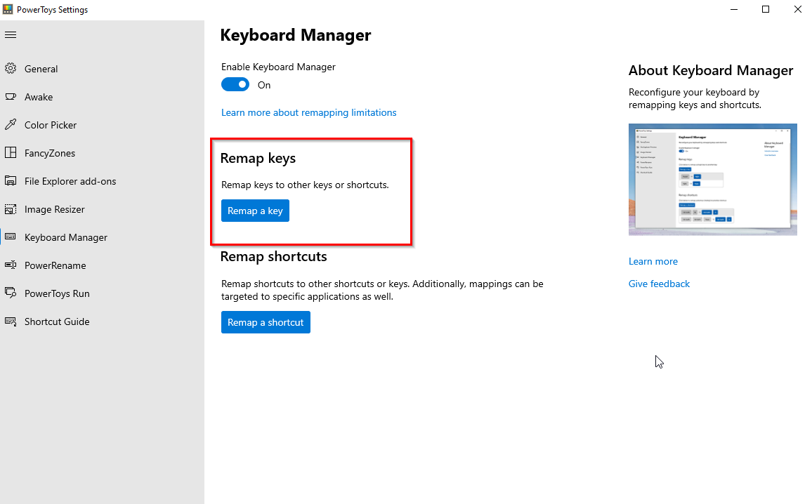Open the hamburger navigation menu
The height and width of the screenshot is (504, 812).
(11, 34)
